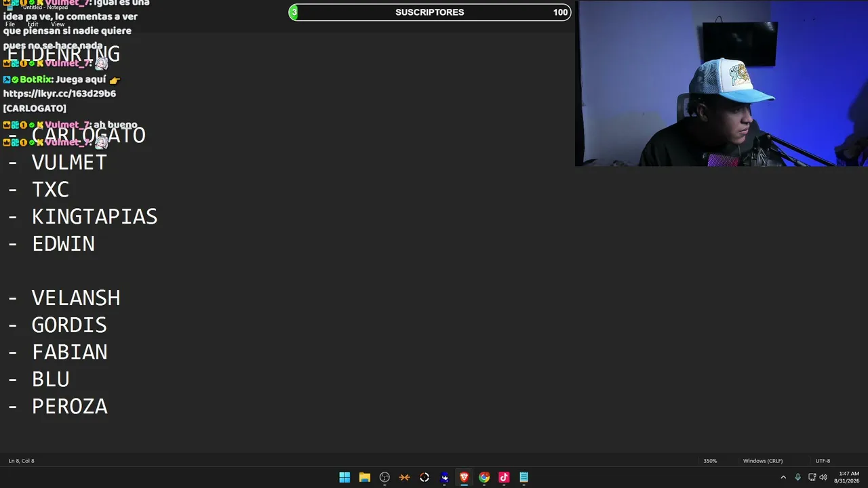This screenshot has width=868, height=488.
Task: Click the UTF-8 encoding indicator
Action: click(823, 461)
